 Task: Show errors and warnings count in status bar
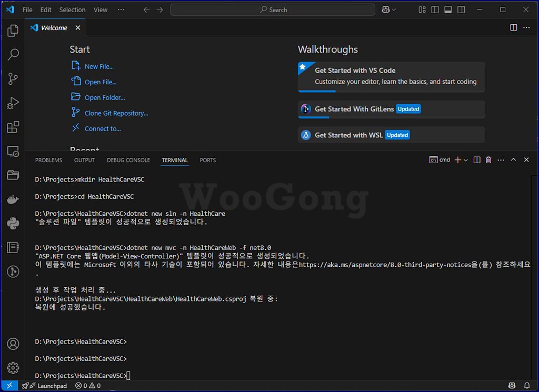point(88,386)
